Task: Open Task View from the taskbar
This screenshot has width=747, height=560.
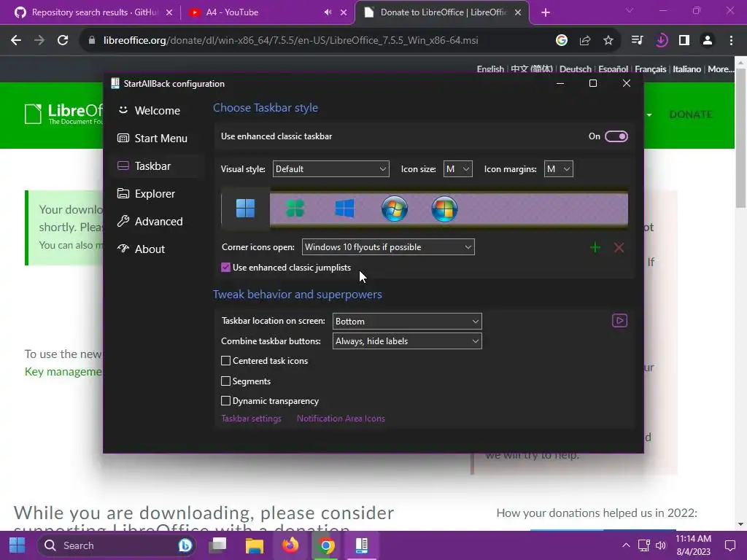Action: pyautogui.click(x=217, y=545)
